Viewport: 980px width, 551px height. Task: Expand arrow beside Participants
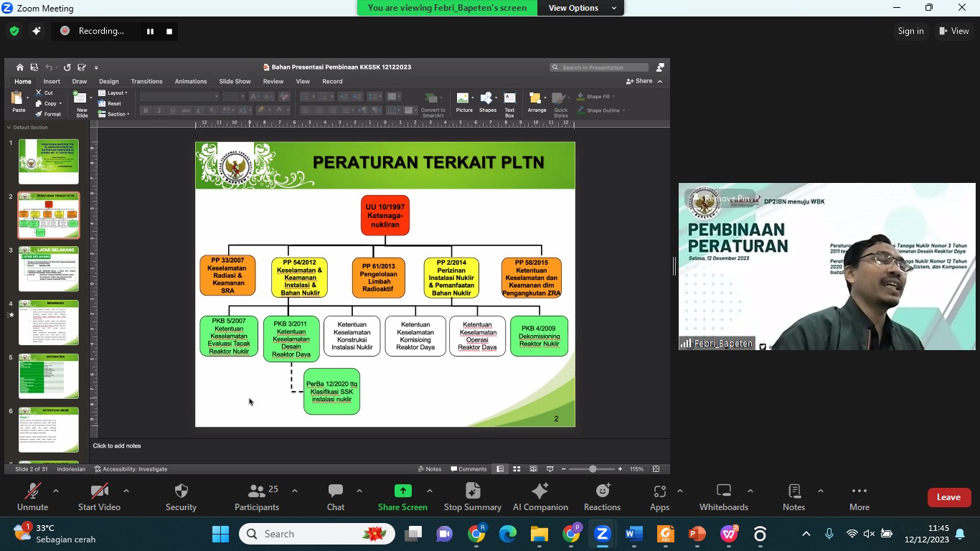tap(294, 491)
